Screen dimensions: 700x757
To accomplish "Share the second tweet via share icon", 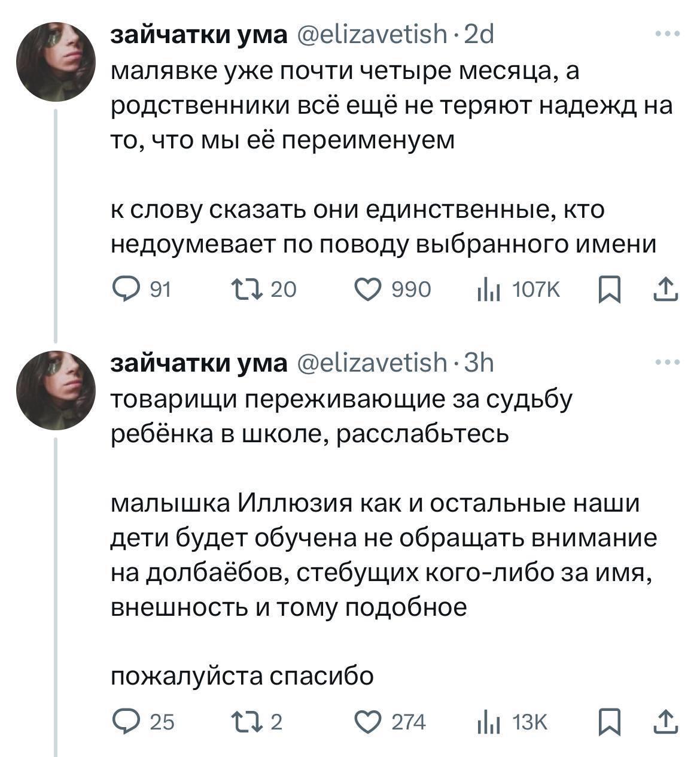I will [x=666, y=722].
